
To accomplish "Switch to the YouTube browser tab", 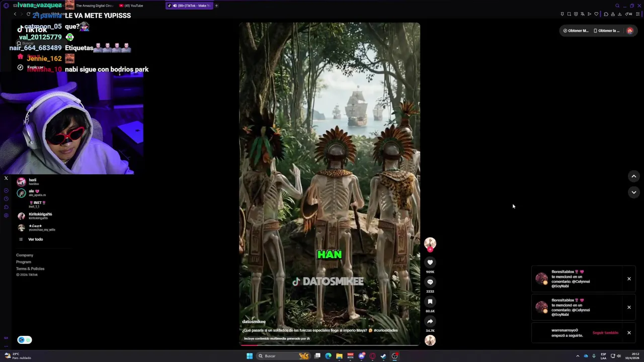I will (132, 6).
